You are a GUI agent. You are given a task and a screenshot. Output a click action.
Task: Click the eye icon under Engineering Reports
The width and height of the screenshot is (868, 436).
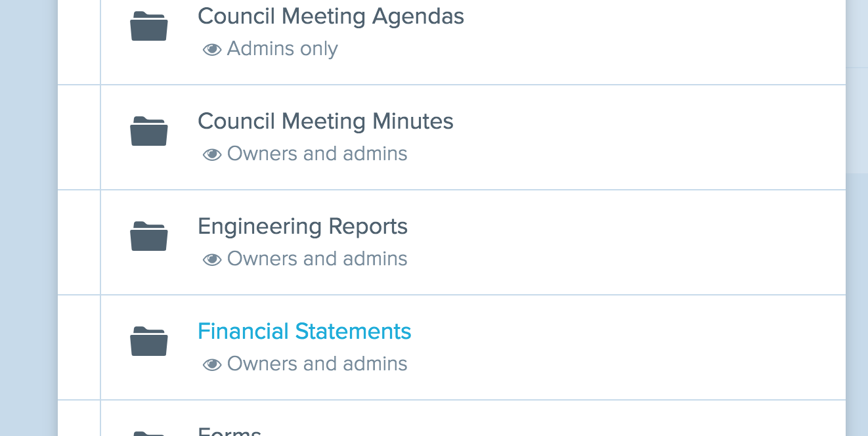tap(212, 259)
